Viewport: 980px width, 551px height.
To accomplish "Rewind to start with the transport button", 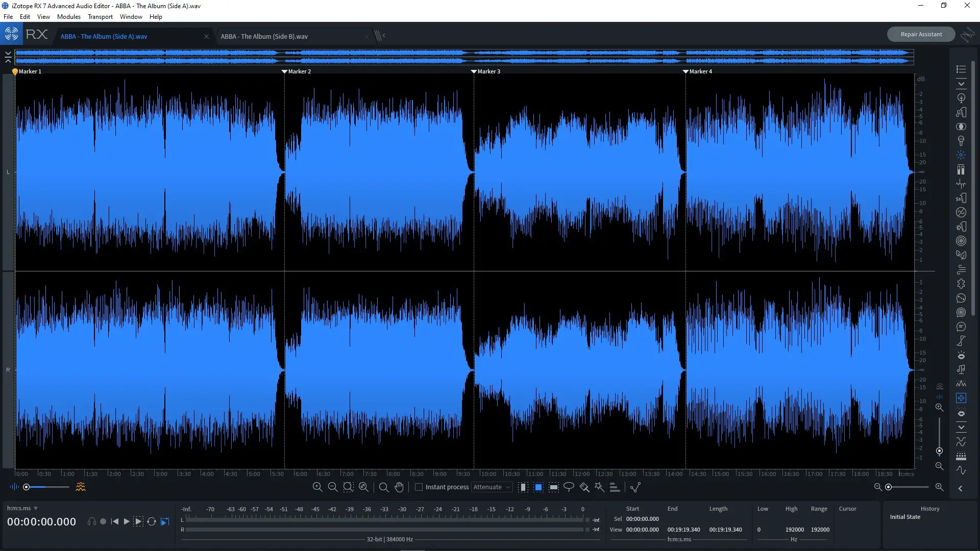I will click(115, 521).
